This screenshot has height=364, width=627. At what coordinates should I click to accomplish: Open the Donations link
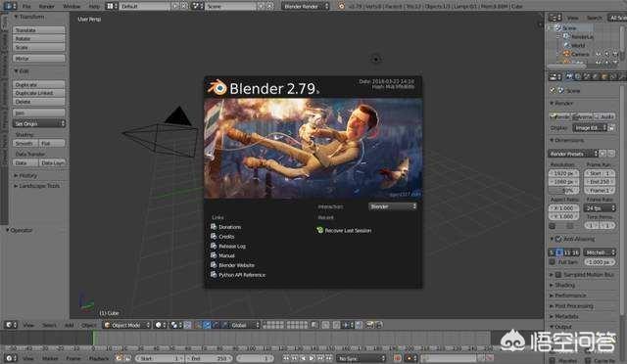coord(229,227)
